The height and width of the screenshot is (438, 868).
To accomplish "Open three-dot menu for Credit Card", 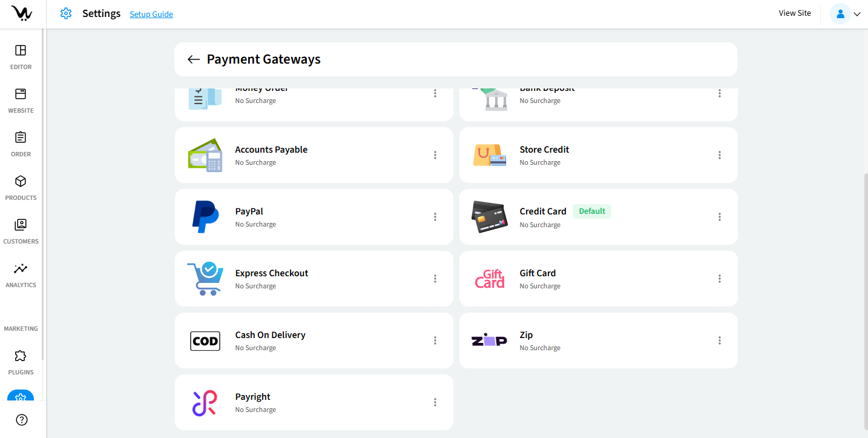I will click(720, 217).
